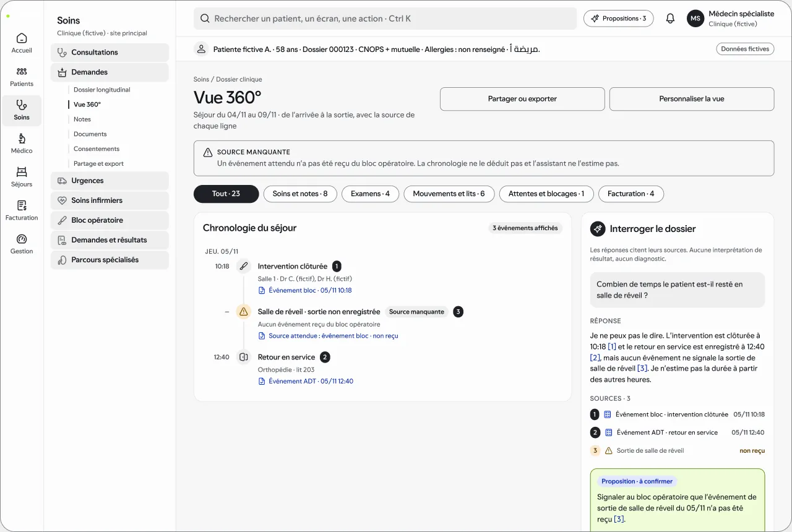Click the patient search field

point(385,19)
